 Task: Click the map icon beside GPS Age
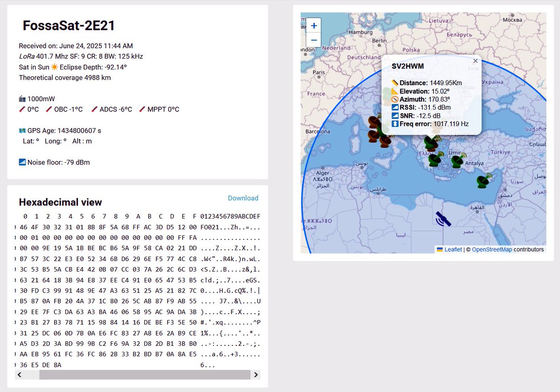click(22, 131)
